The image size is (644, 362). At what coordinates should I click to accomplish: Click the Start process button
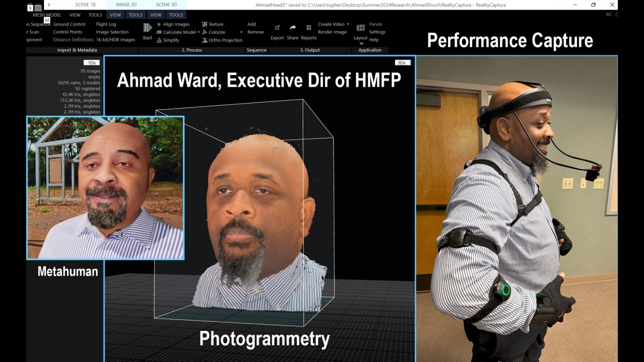[147, 31]
